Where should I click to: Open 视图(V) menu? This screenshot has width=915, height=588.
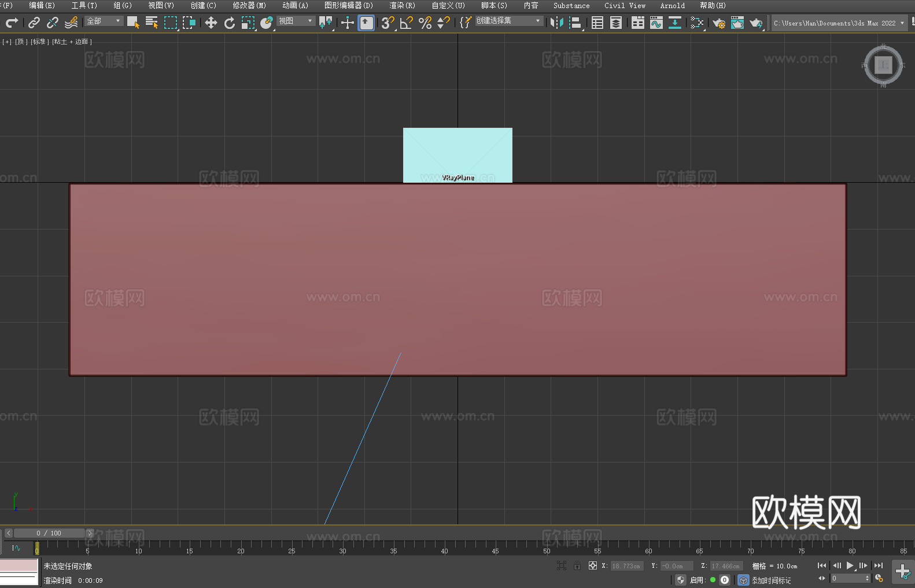[161, 6]
